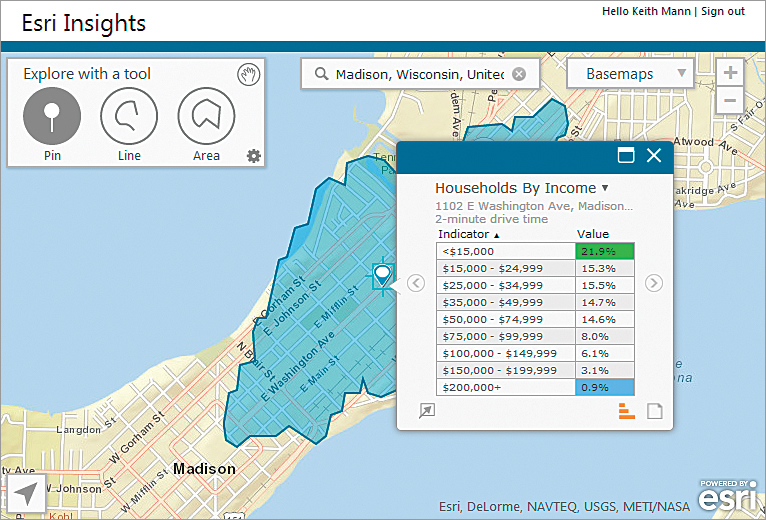Zoom in on the map
This screenshot has height=520, width=766.
coord(730,73)
